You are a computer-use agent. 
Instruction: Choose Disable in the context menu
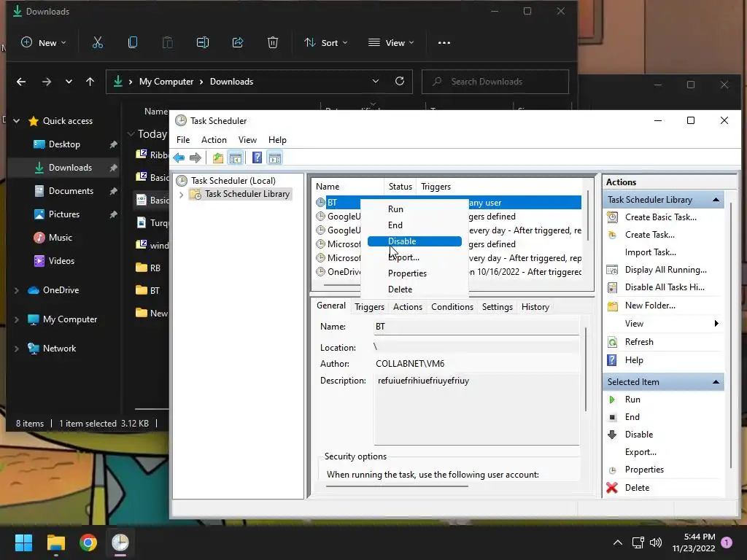click(x=414, y=241)
